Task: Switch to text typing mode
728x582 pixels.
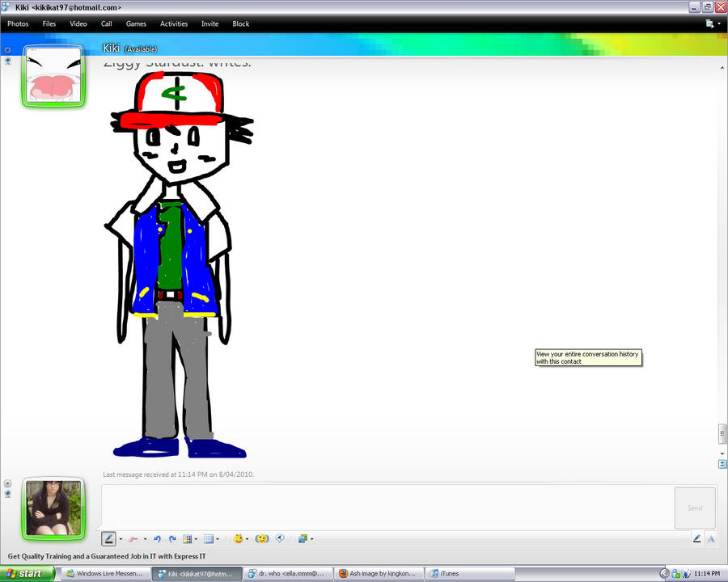Action: click(x=711, y=539)
